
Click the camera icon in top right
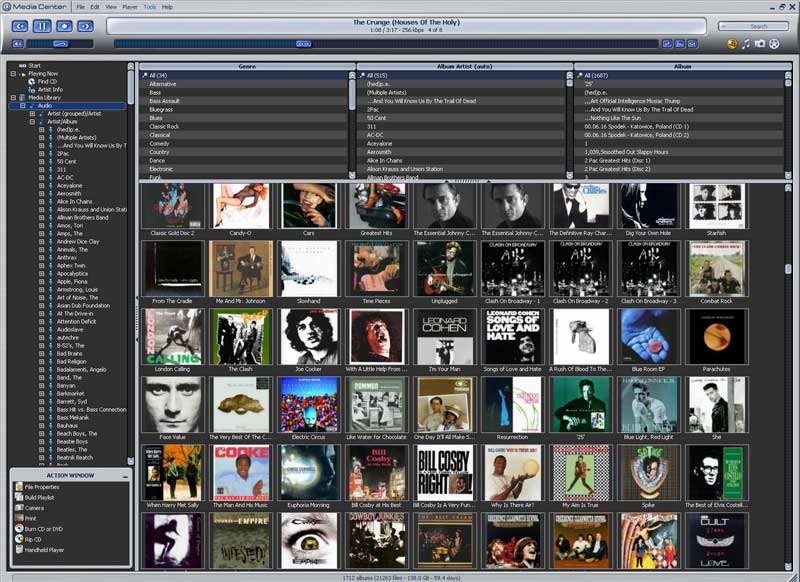tap(760, 44)
